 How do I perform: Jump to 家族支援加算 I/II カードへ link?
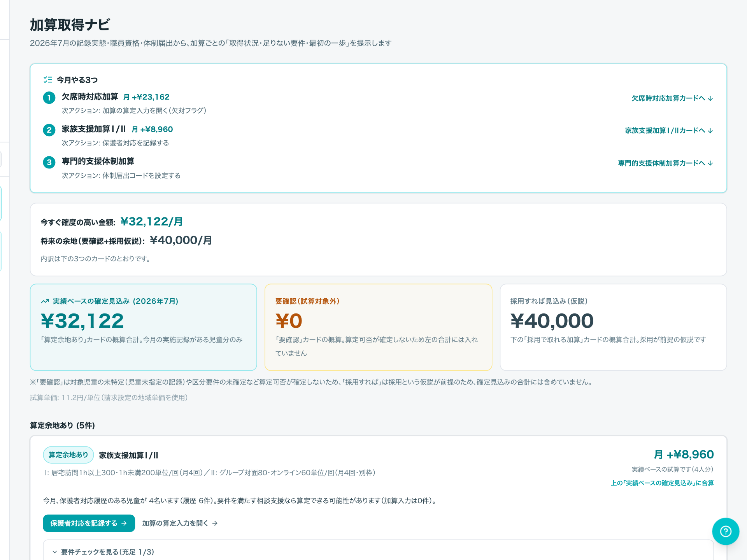tap(669, 130)
